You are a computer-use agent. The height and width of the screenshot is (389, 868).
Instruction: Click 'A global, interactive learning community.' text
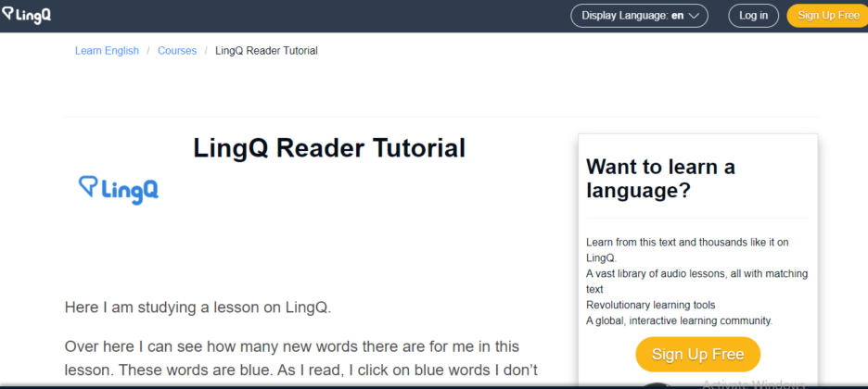[679, 320]
